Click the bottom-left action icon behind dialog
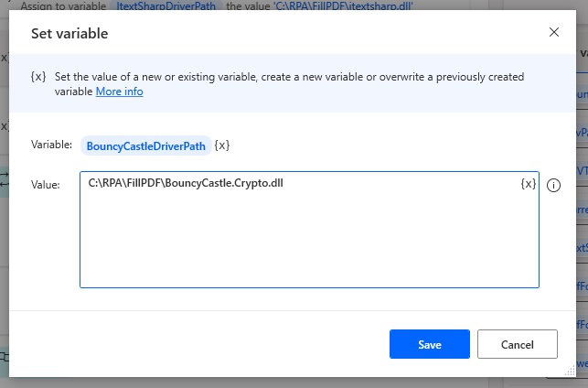Viewport: 588px width, 388px height. tap(5, 356)
